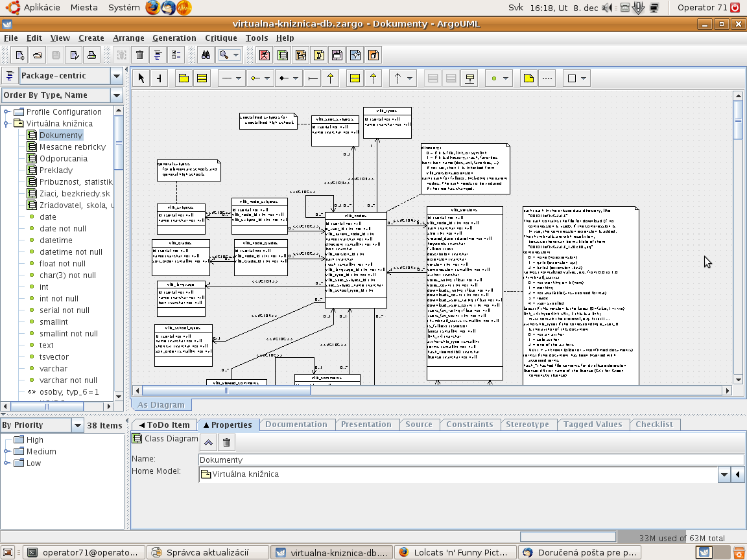Select the Generalization arrow tool
This screenshot has height=560, width=747.
pos(331,78)
